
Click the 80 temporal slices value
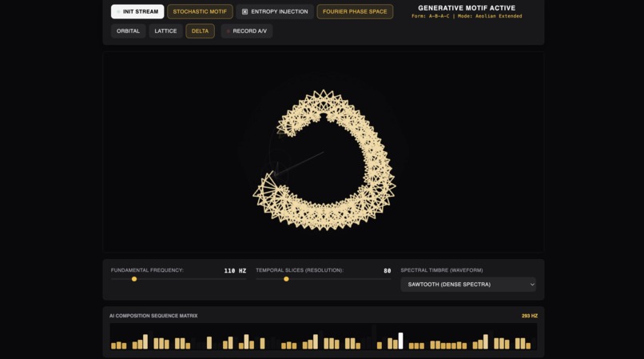[x=388, y=270]
